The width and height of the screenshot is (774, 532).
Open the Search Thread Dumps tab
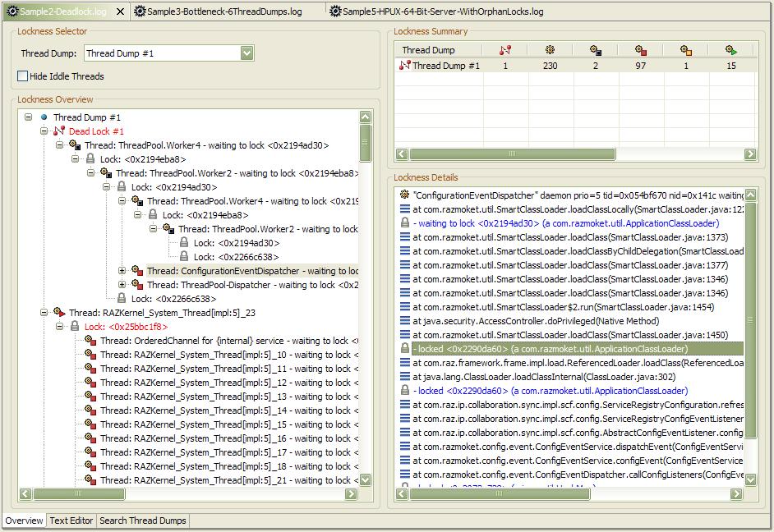[143, 521]
